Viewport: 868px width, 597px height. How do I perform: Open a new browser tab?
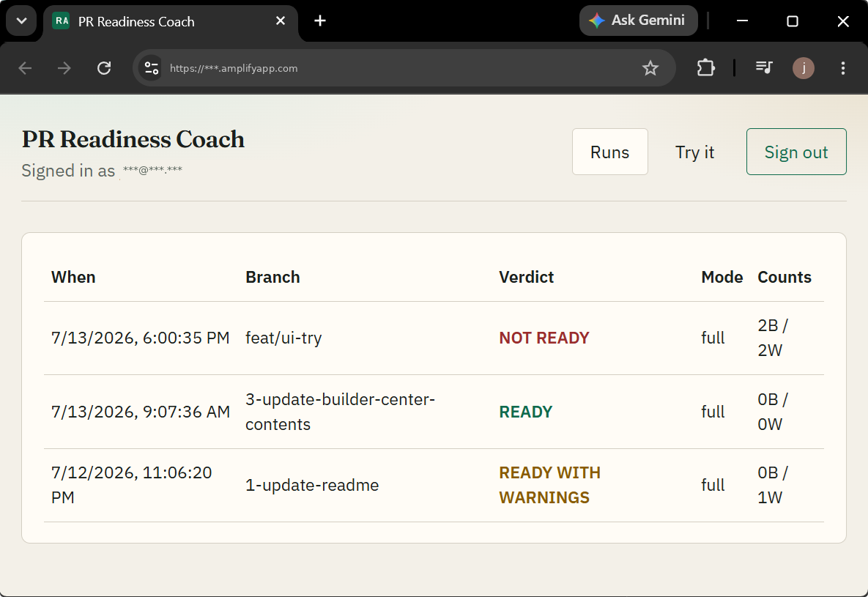[320, 21]
